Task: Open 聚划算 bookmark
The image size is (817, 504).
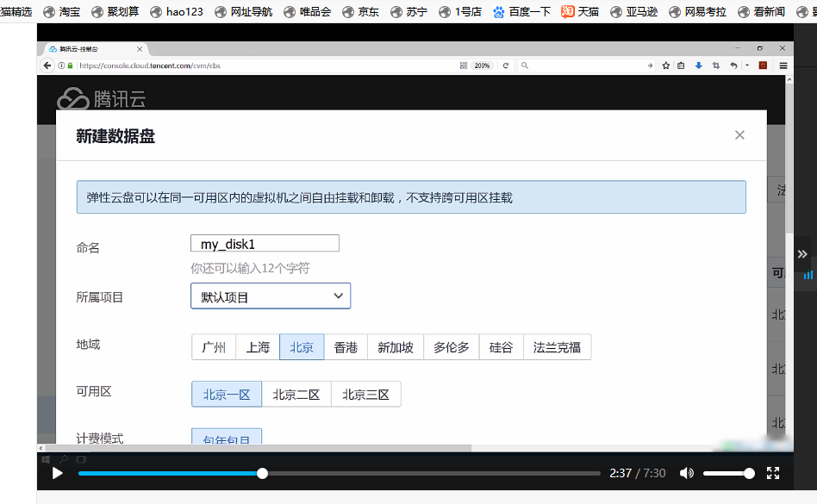Action: click(x=115, y=11)
